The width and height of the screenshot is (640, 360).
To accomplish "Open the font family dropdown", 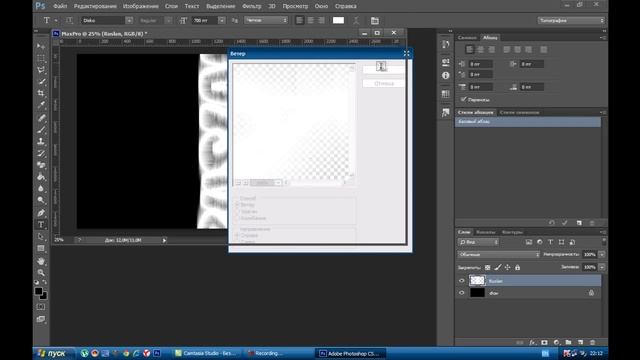I will coord(129,20).
